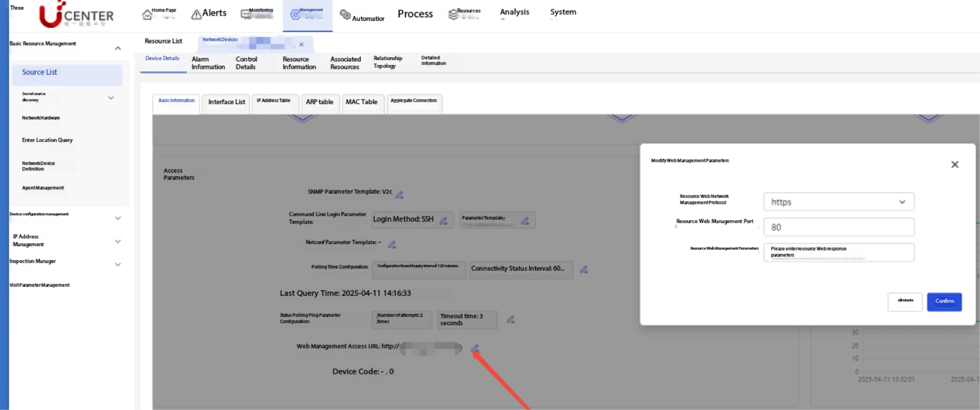Open the https protocol dropdown
980x410 pixels.
tap(838, 202)
